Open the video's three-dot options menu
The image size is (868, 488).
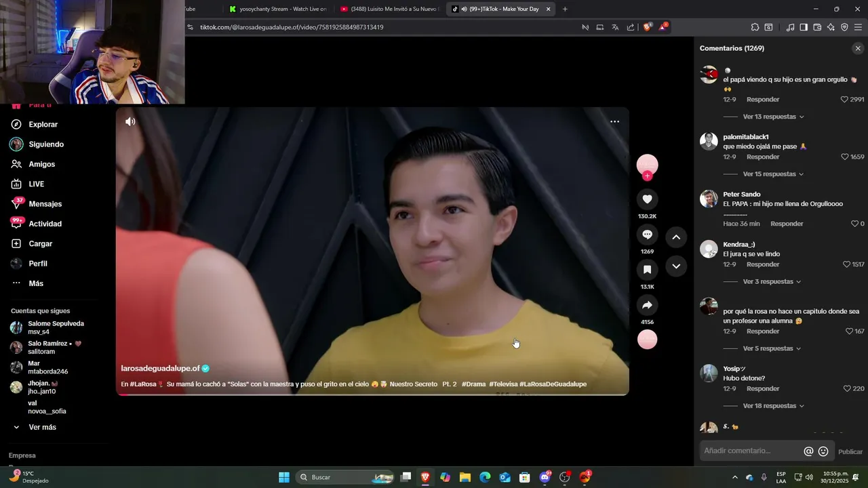[614, 121]
